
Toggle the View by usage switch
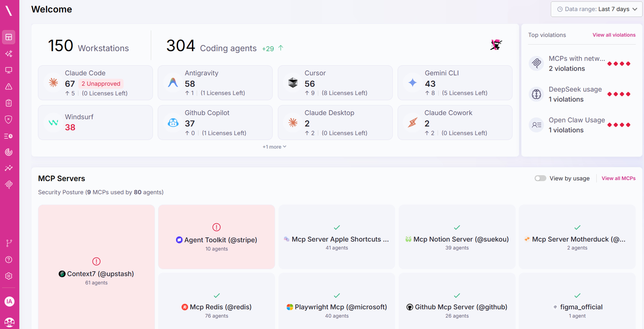click(x=540, y=178)
